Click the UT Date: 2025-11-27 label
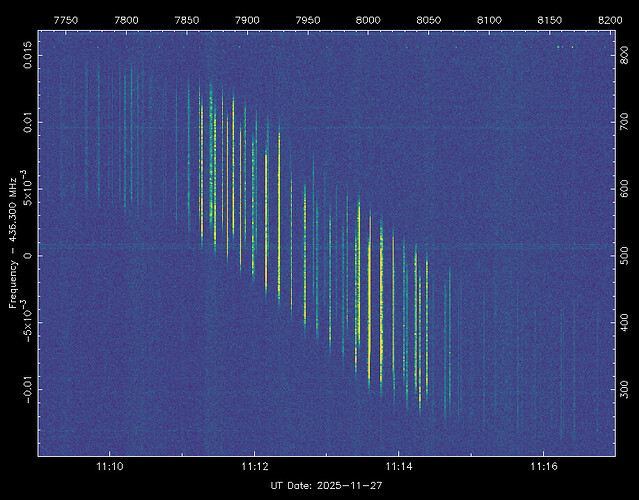Screen dimensions: 639x500 coord(327,485)
